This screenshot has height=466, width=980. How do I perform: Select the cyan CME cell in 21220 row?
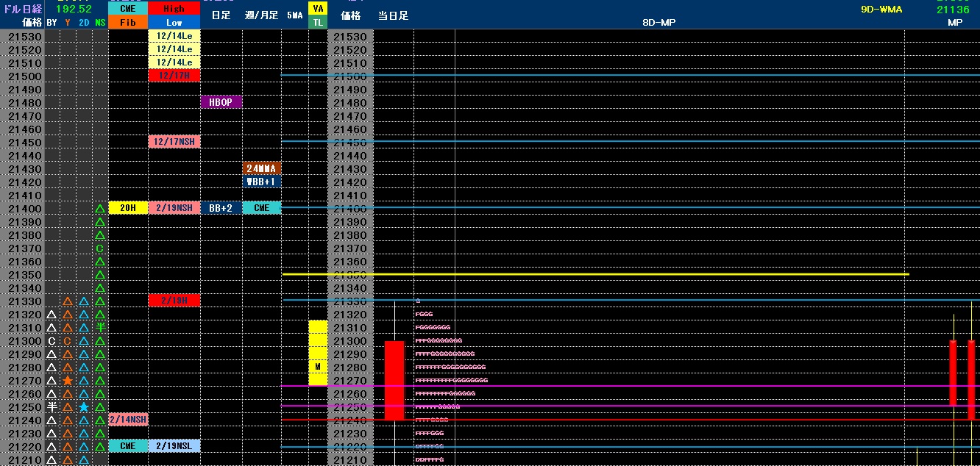[128, 446]
